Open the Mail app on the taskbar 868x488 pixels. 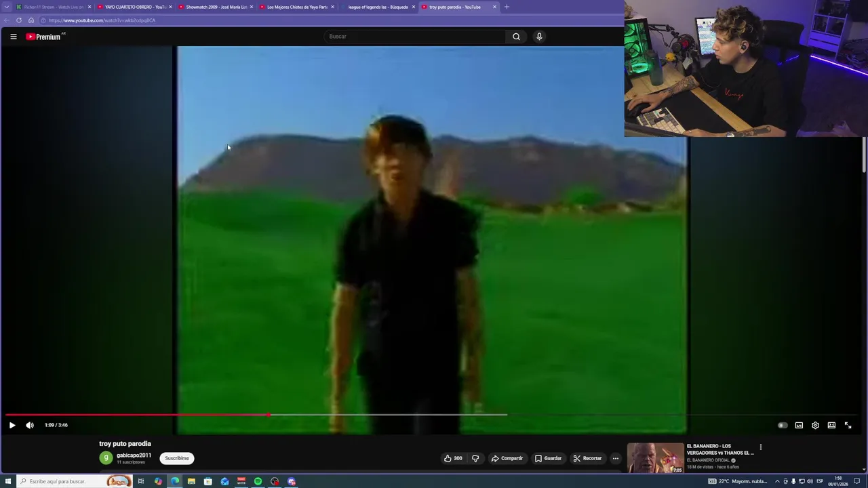(x=224, y=481)
